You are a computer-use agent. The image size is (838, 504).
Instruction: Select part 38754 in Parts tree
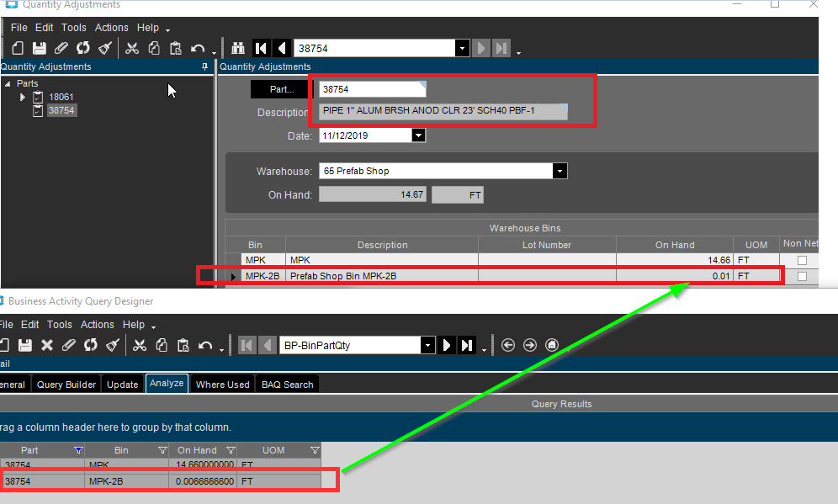(61, 110)
